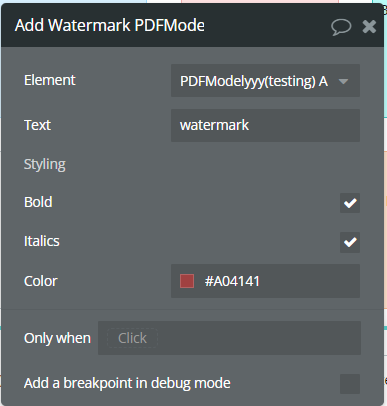Screen dimensions: 387x406
Task: Click empty area of Only when expression box
Action: click(x=260, y=338)
